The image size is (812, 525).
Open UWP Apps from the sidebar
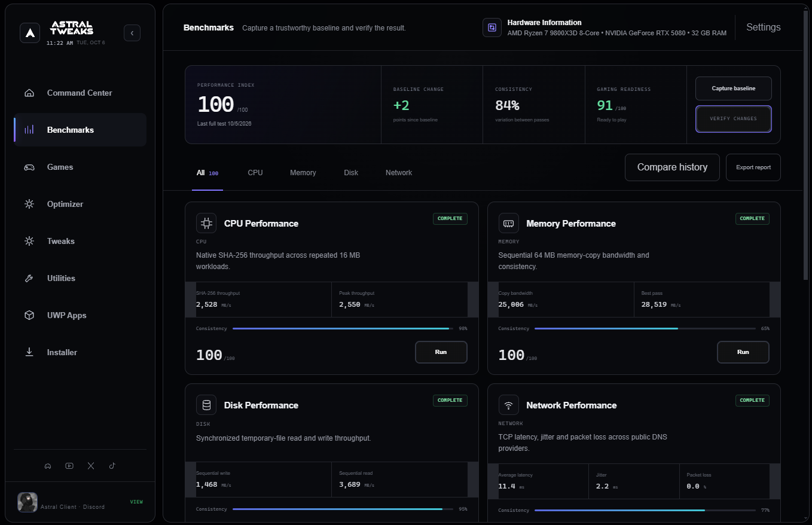[x=80, y=315]
